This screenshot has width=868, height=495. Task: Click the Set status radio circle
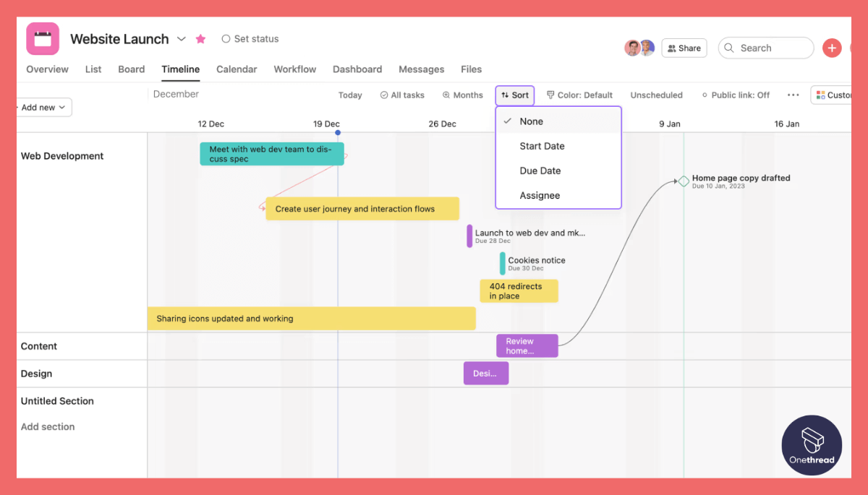coord(226,39)
